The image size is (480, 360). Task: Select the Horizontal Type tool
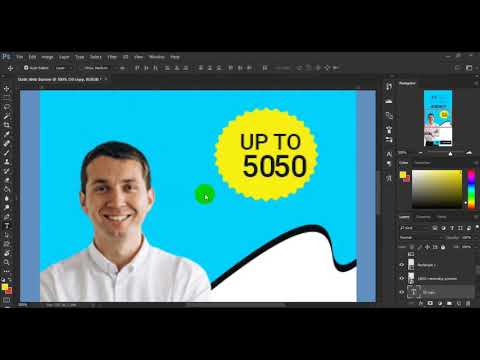click(6, 226)
